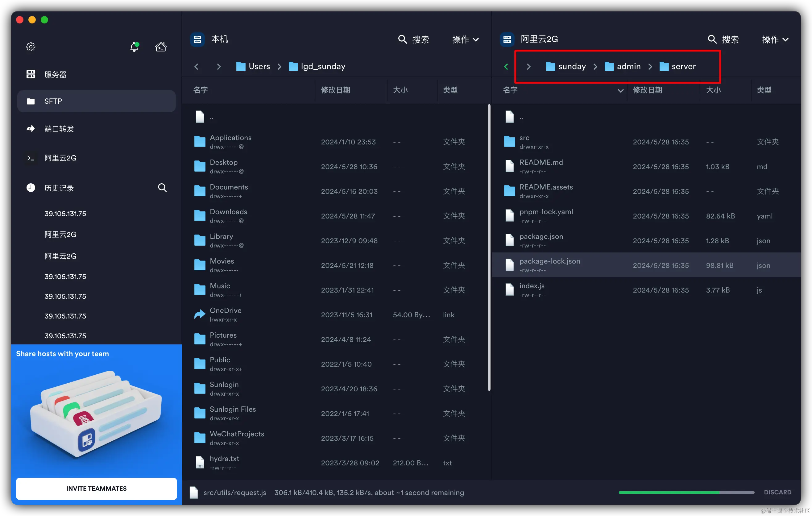Toggle sort arrow on remote 名字 column

coord(620,90)
